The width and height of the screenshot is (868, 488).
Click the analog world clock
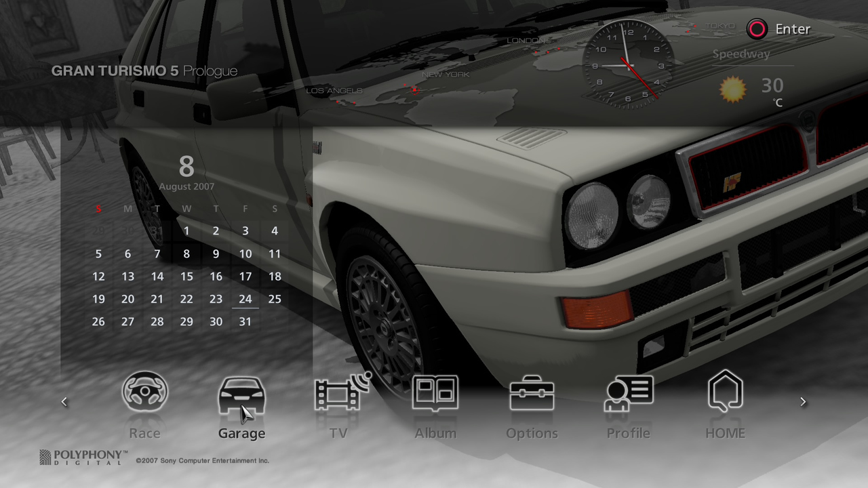pos(628,65)
